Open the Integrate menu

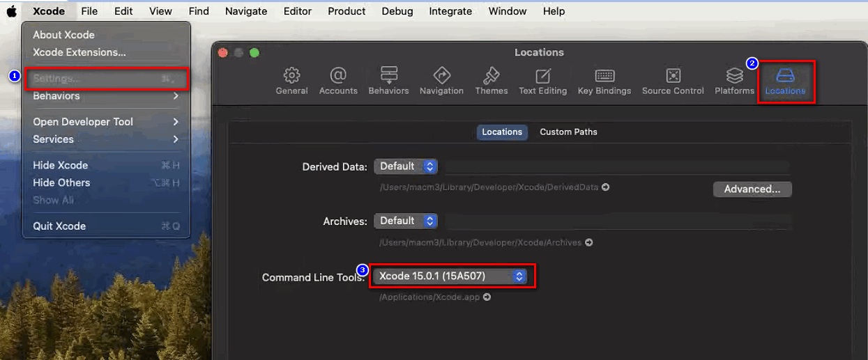(450, 11)
